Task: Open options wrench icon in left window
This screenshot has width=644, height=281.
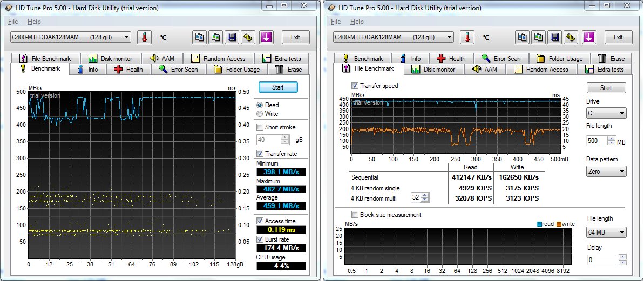Action: [x=248, y=37]
